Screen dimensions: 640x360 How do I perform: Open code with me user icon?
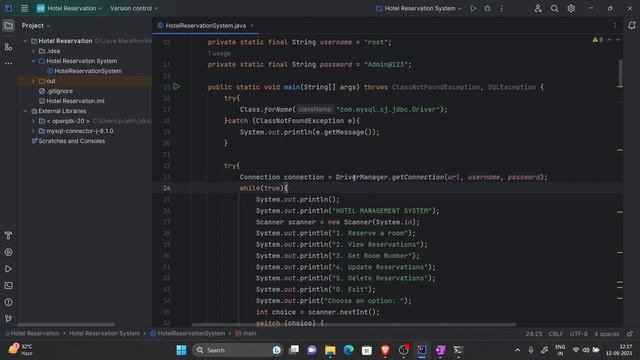pos(538,8)
